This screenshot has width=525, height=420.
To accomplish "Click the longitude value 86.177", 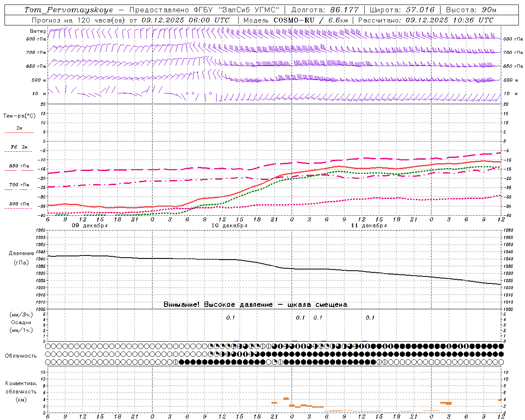I will click(x=345, y=10).
